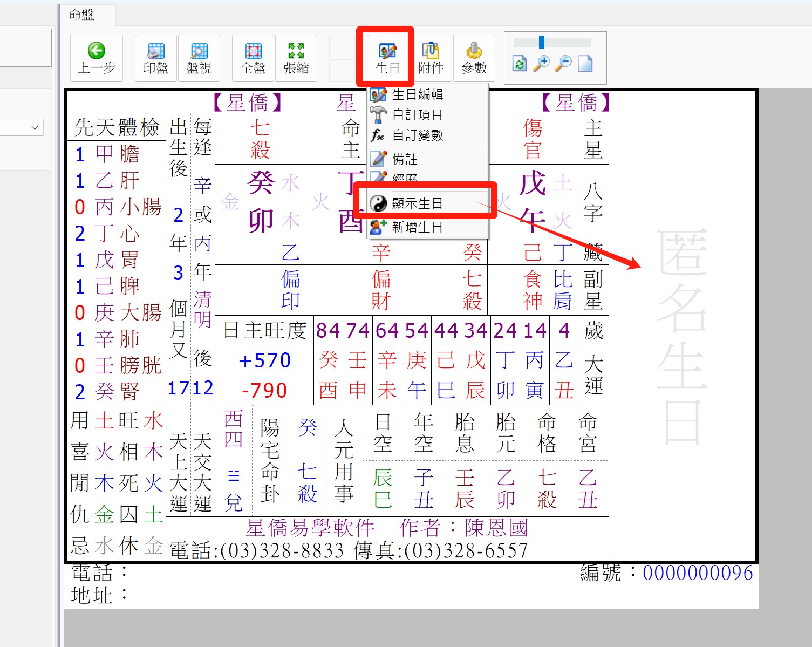Click the 張縮 expand-shrink icon
Viewport: 812px width, 647px height.
(x=296, y=58)
